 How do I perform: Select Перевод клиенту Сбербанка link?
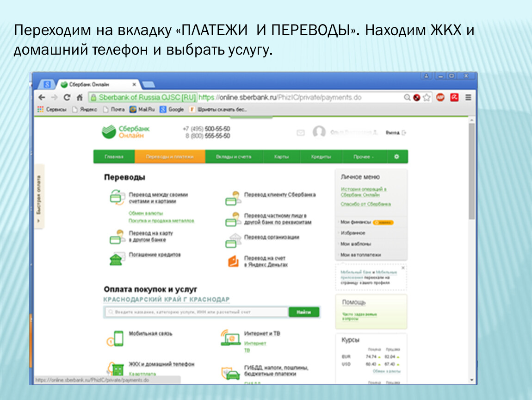280,195
